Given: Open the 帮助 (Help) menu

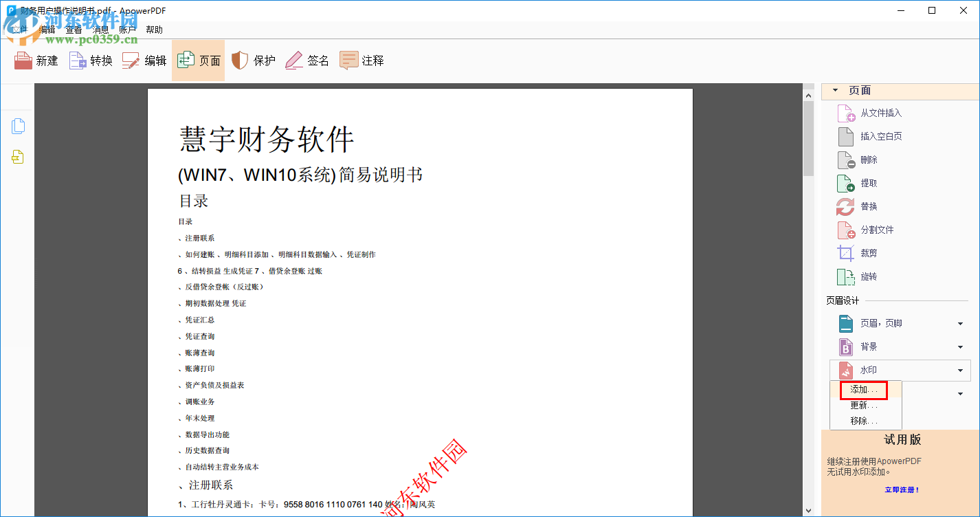Looking at the screenshot, I should tap(154, 29).
